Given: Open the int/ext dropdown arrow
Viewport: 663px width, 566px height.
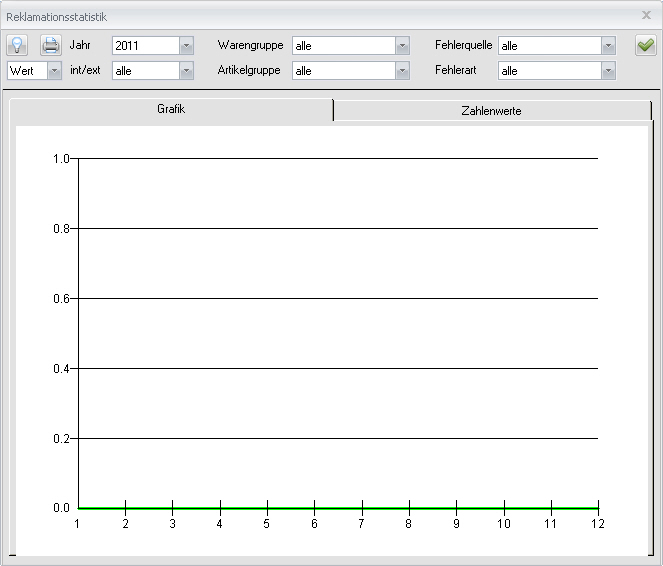Looking at the screenshot, I should point(186,71).
